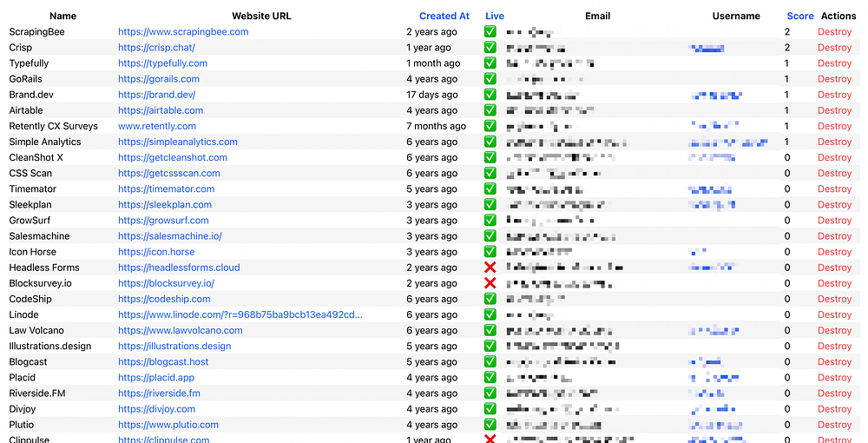Open the salesmachine.io link

point(170,236)
